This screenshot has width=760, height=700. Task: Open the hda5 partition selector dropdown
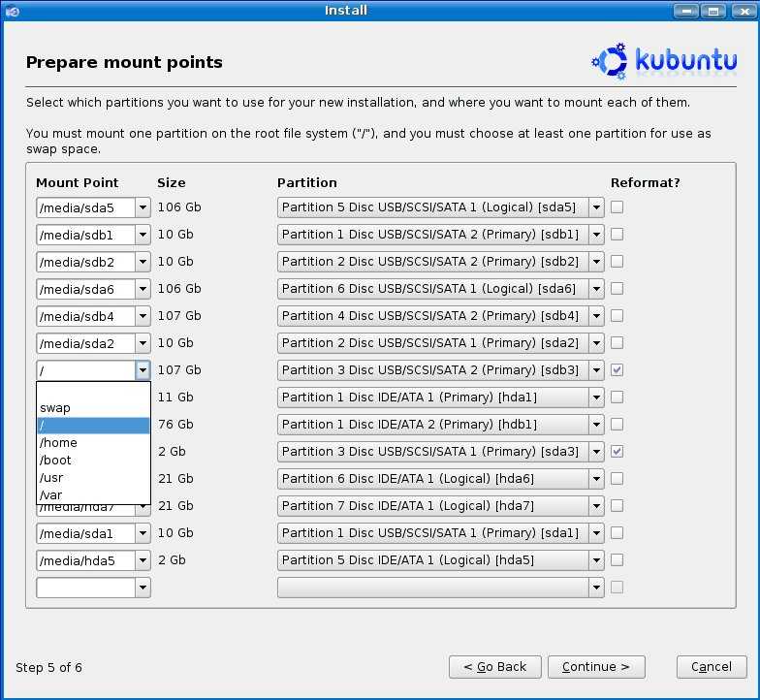pos(595,559)
